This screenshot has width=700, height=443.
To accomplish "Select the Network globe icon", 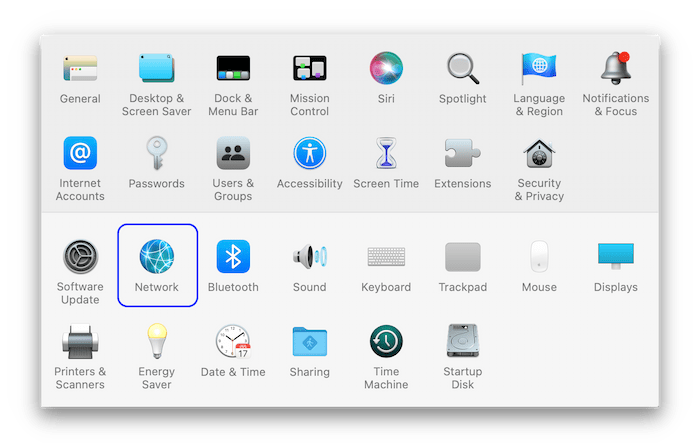I will [157, 256].
